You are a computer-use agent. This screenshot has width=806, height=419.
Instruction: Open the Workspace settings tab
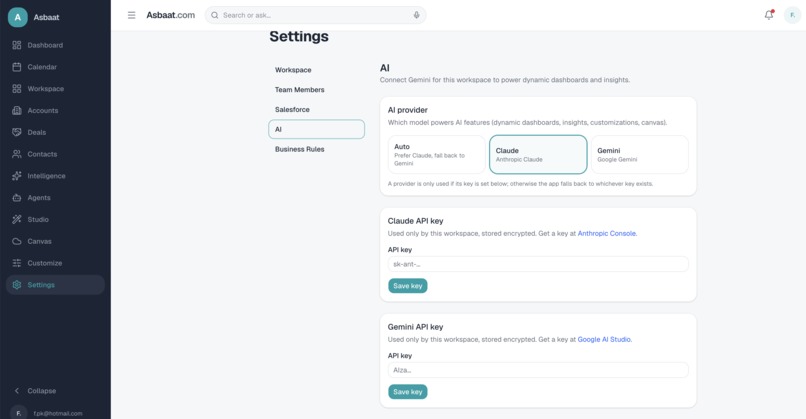316,70
